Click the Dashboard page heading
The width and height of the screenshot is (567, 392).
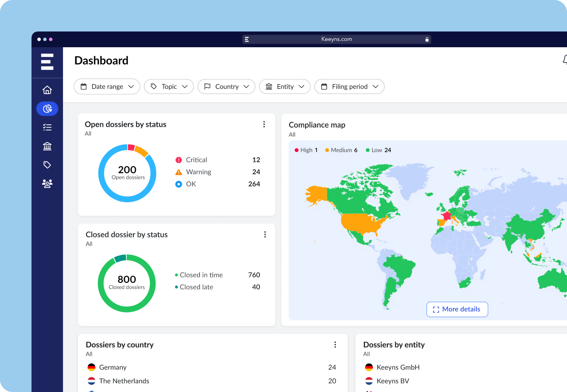tap(101, 61)
